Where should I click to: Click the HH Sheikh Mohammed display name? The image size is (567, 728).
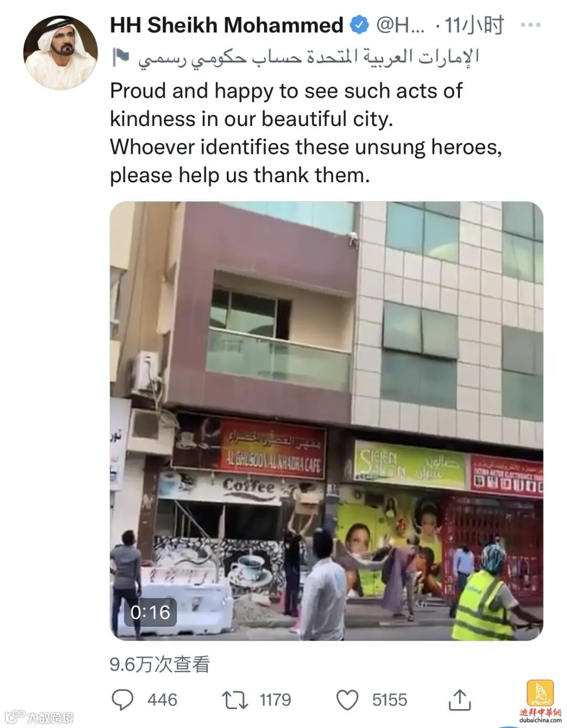click(227, 25)
